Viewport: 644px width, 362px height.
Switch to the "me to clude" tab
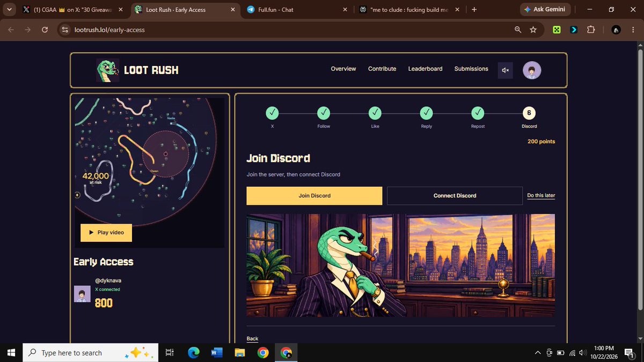pyautogui.click(x=409, y=10)
